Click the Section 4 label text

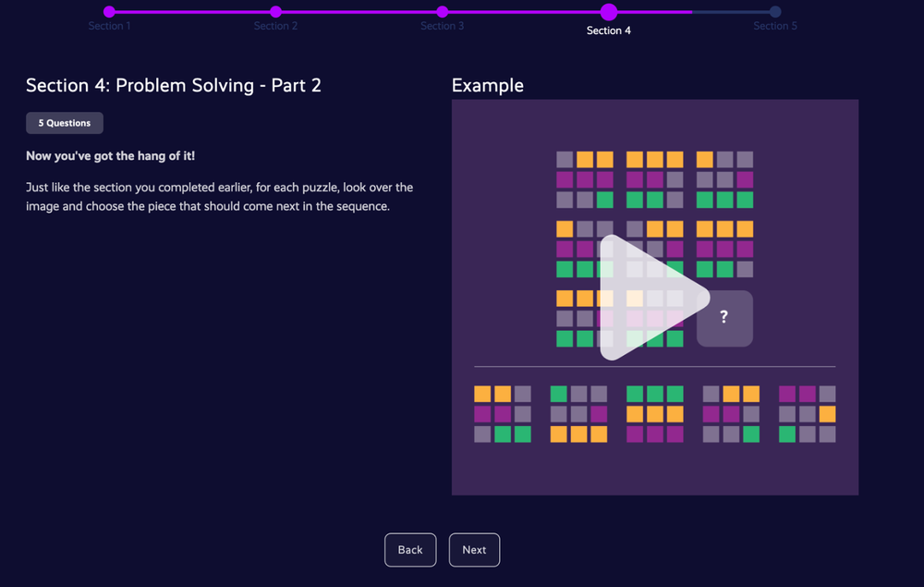click(608, 30)
